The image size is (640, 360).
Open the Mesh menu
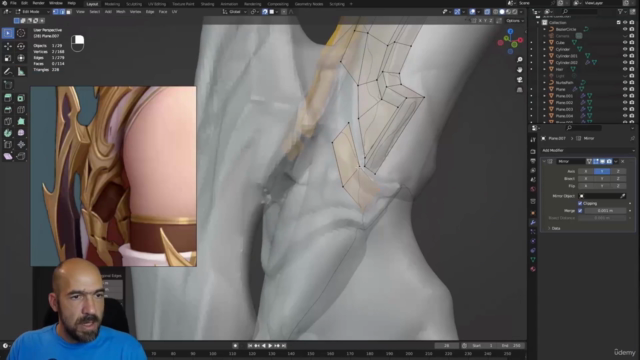(x=121, y=12)
